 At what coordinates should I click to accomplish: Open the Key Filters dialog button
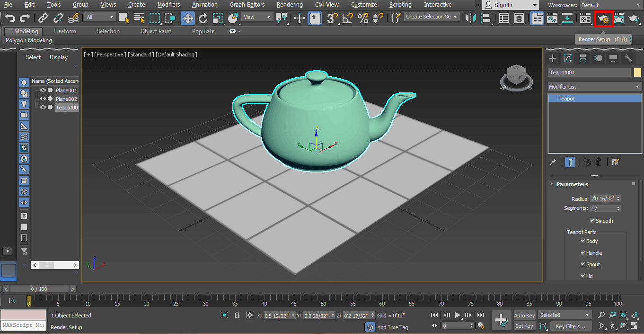pos(570,326)
